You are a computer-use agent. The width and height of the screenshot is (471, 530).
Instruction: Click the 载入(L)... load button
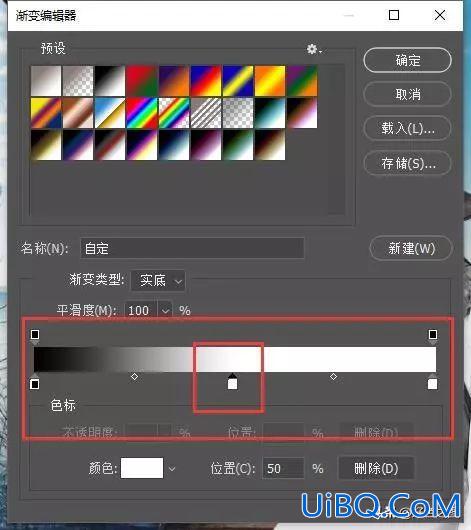point(407,128)
